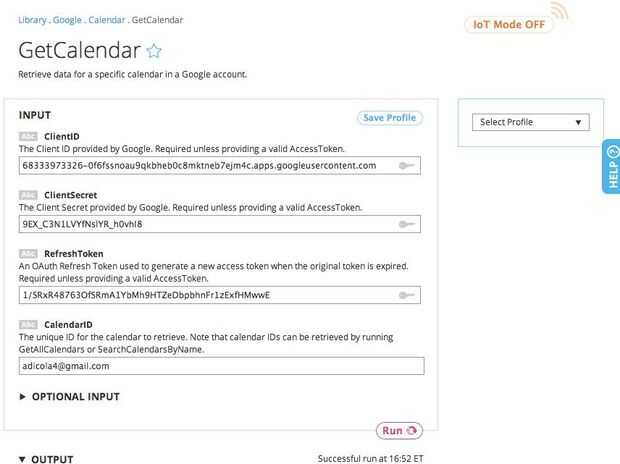Image resolution: width=620 pixels, height=464 pixels.
Task: Click the CalendarID input field
Action: pyautogui.click(x=220, y=366)
